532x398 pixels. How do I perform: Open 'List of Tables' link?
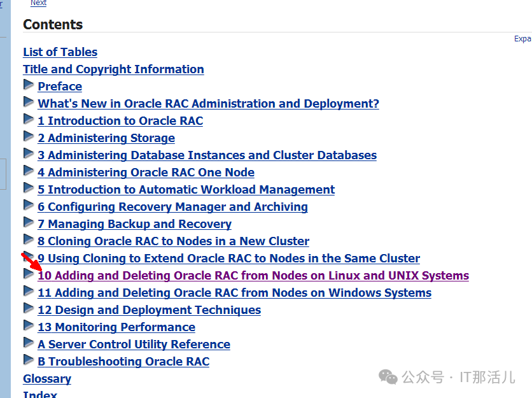coord(60,52)
